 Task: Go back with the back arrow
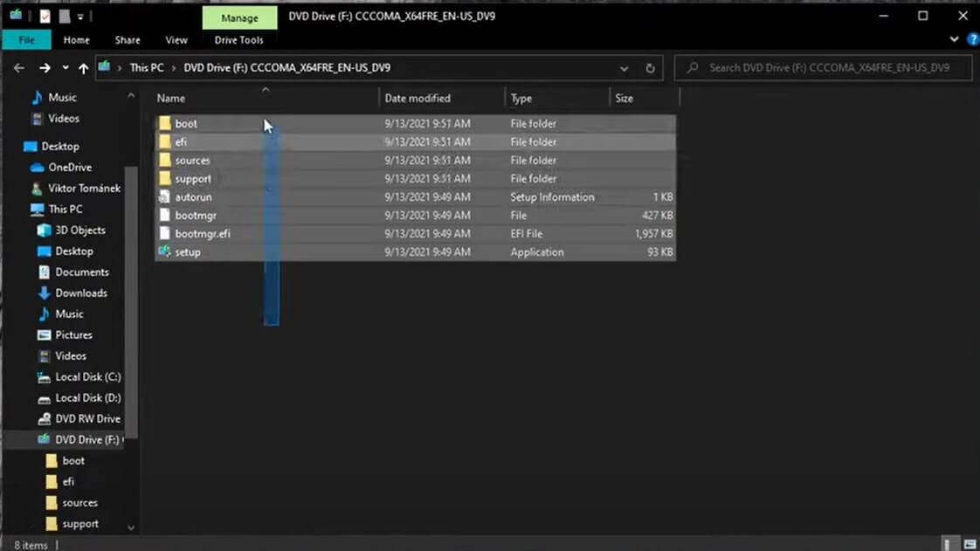[18, 67]
